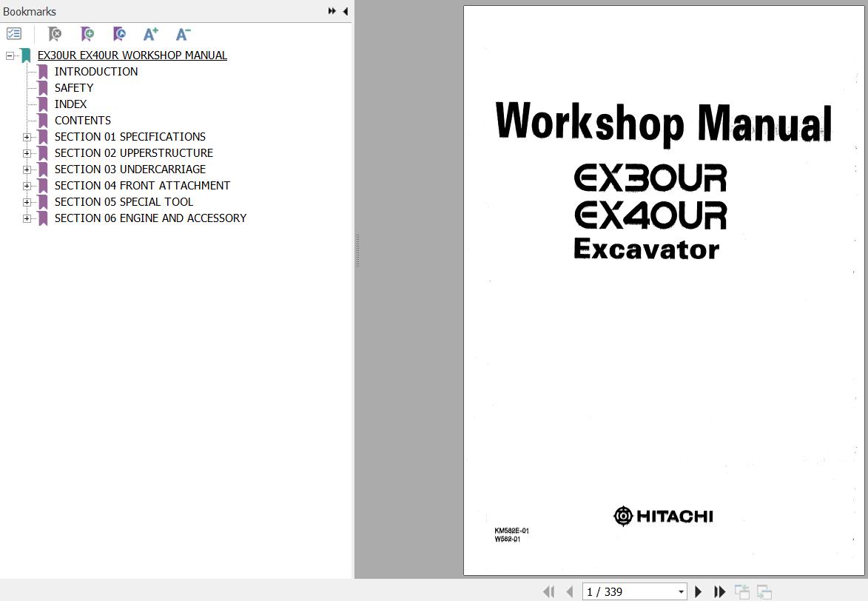The height and width of the screenshot is (601, 868).
Task: Click the add new bookmark icon
Action: point(87,34)
